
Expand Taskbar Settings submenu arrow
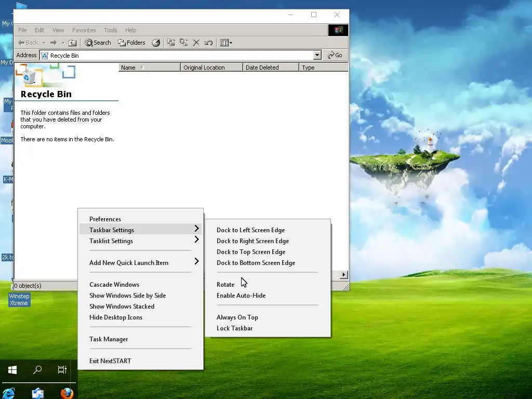pos(196,229)
